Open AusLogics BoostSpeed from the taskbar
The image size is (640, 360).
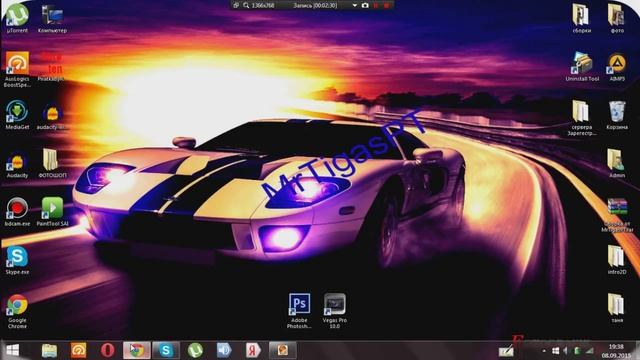[x=78, y=350]
